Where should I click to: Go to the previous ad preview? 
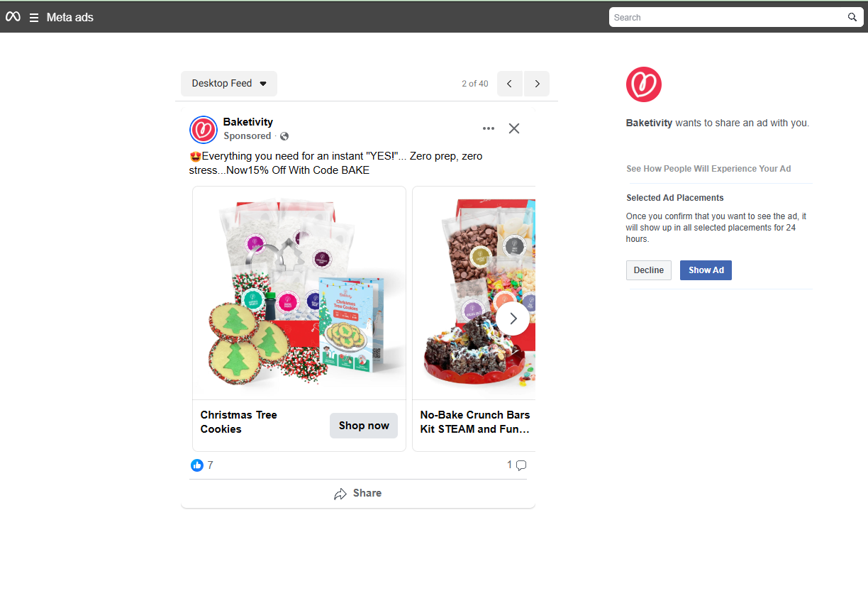[x=510, y=84]
